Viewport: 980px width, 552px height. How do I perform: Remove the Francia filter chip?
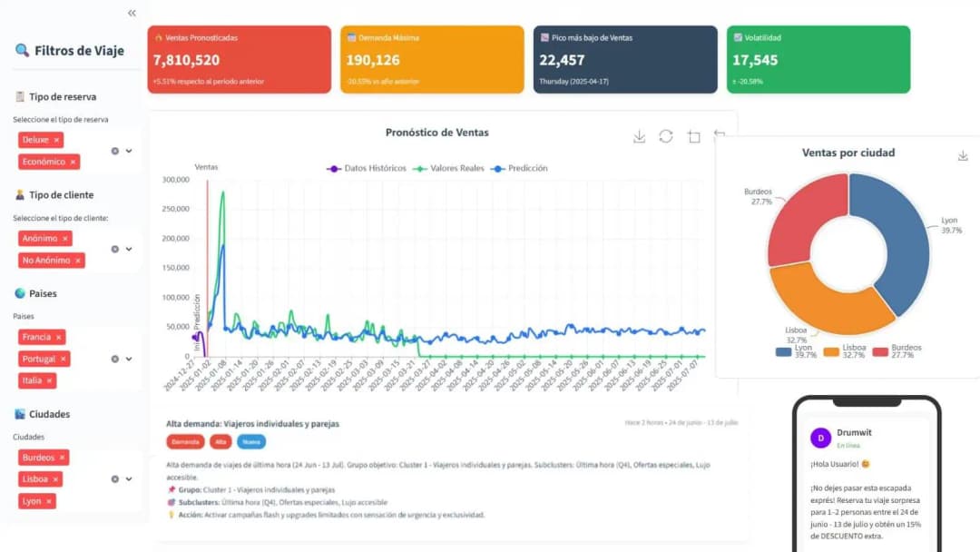59,337
